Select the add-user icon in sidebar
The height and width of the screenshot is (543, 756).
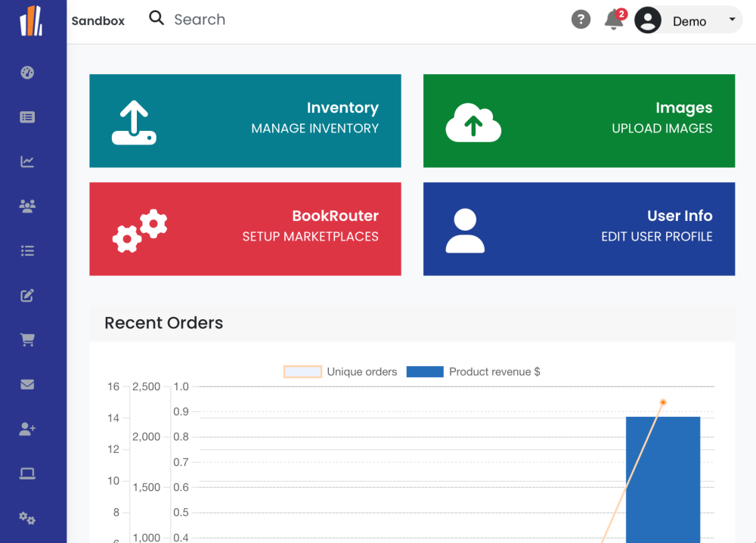coord(27,429)
